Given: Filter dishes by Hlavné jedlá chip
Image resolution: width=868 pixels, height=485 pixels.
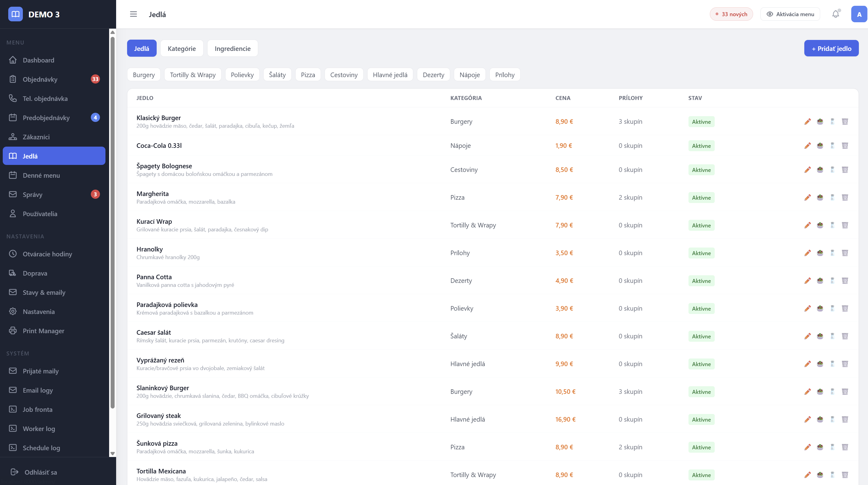Looking at the screenshot, I should pyautogui.click(x=390, y=75).
